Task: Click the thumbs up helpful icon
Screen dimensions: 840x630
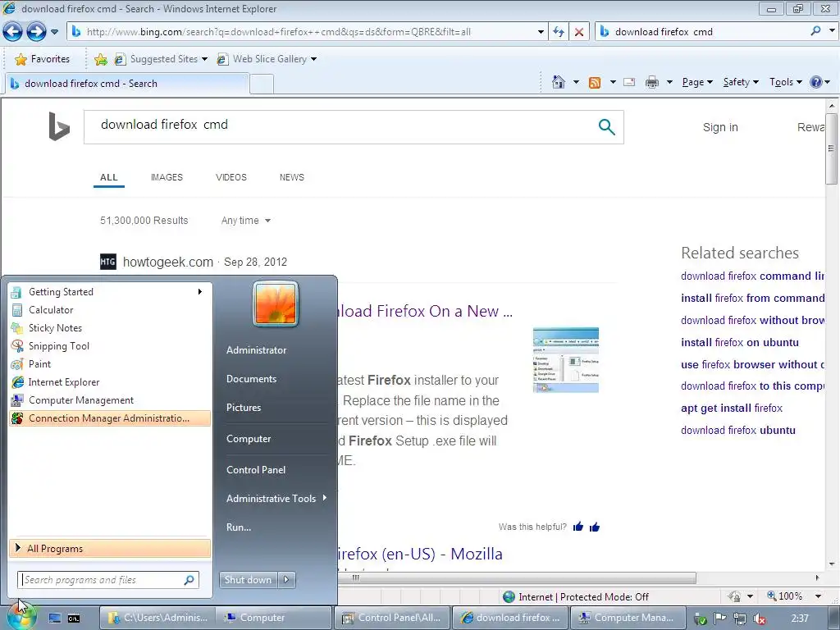Action: (x=578, y=527)
